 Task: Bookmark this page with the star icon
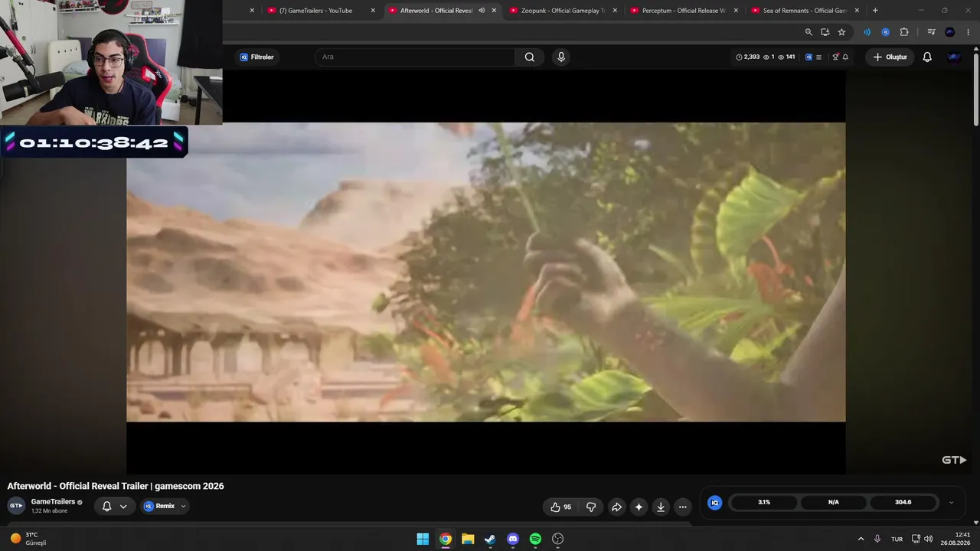click(841, 32)
